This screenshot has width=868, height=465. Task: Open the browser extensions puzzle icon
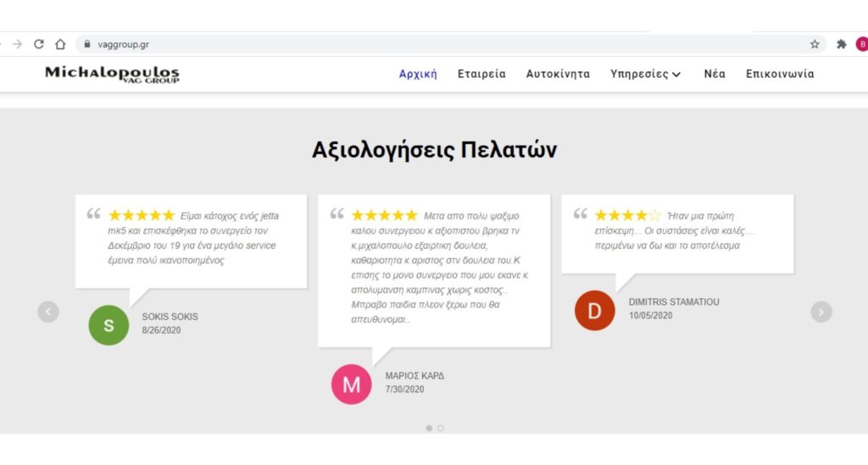coord(841,44)
